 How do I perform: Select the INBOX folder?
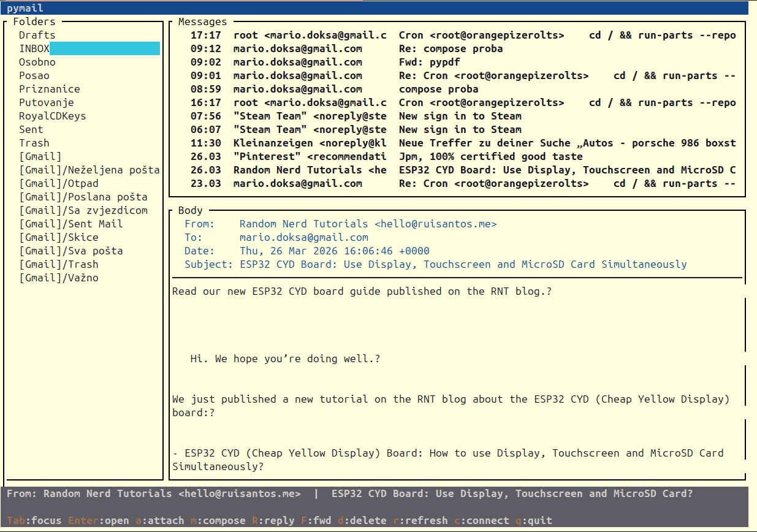point(34,49)
